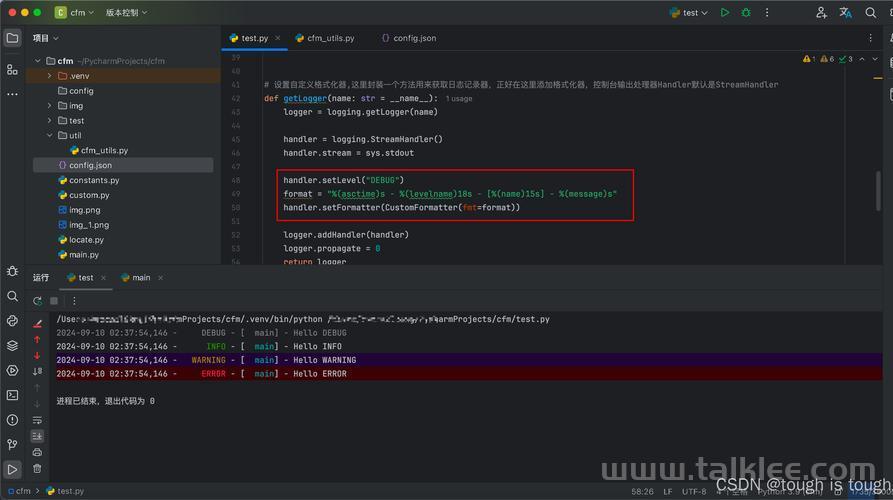Open Run panel more options menu

74,301
